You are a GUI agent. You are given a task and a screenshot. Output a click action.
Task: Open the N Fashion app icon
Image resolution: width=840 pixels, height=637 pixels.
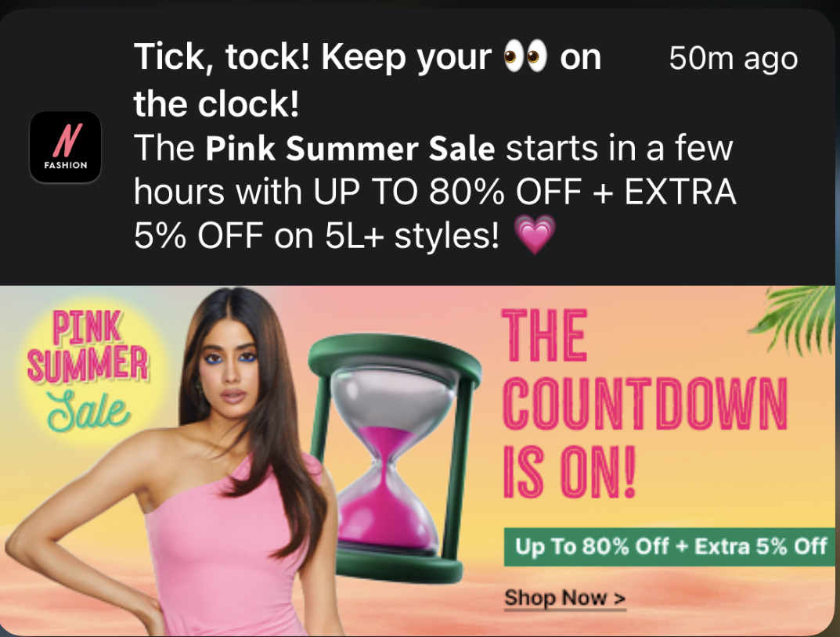(65, 146)
